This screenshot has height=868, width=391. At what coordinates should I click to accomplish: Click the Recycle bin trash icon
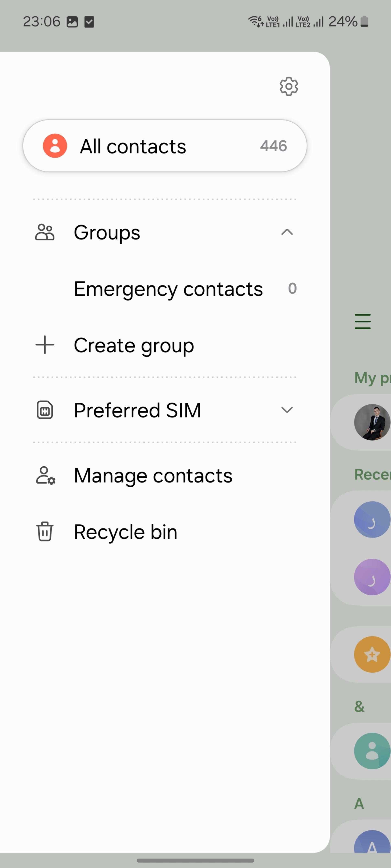click(x=45, y=531)
